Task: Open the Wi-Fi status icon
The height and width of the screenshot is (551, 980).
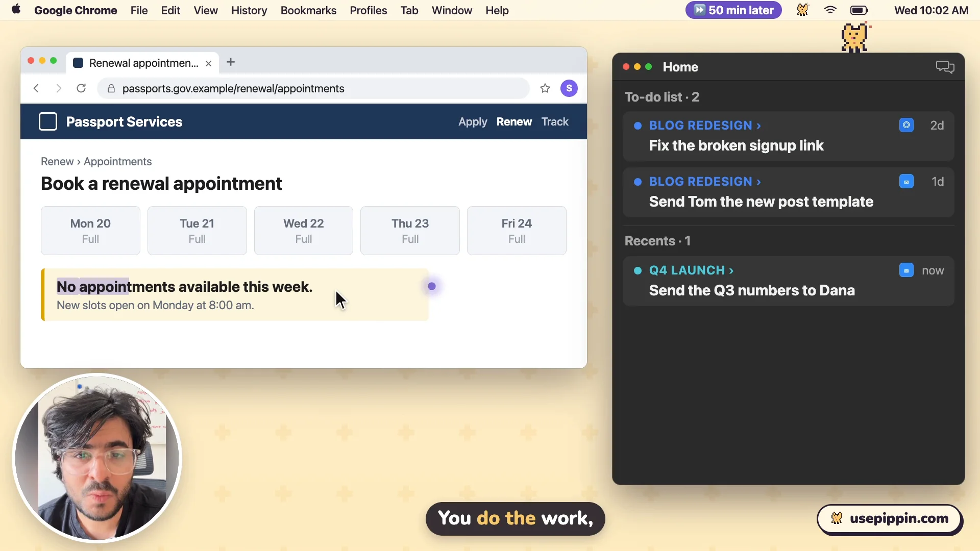Action: [x=830, y=10]
